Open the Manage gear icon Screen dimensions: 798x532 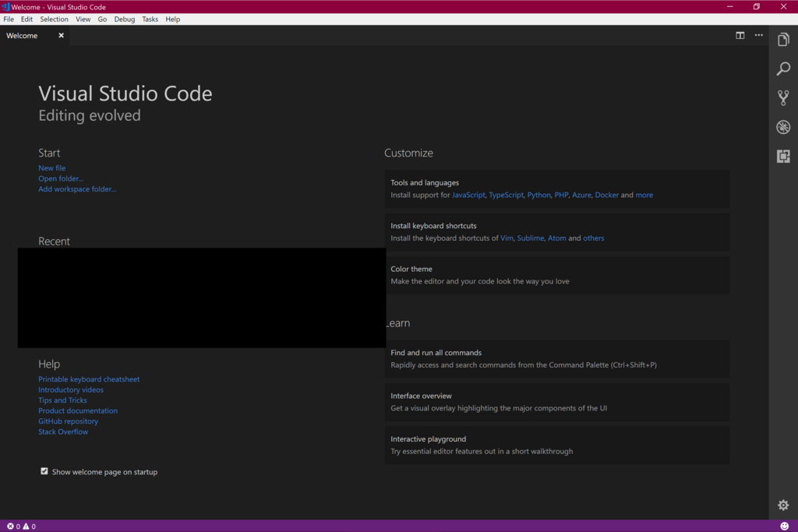(783, 505)
